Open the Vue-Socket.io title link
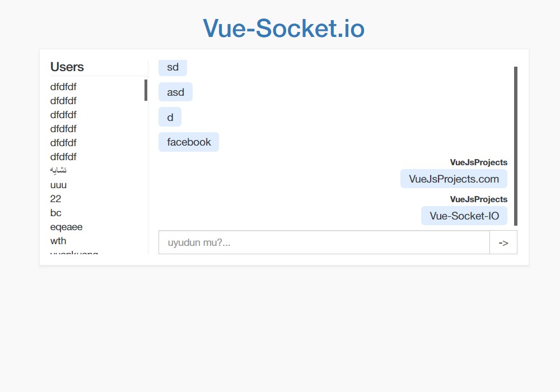This screenshot has width=560, height=392. (x=283, y=28)
